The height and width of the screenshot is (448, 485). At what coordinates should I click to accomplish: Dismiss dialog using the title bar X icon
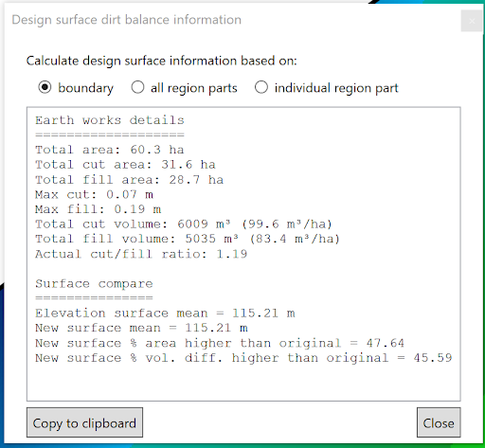pos(472,21)
